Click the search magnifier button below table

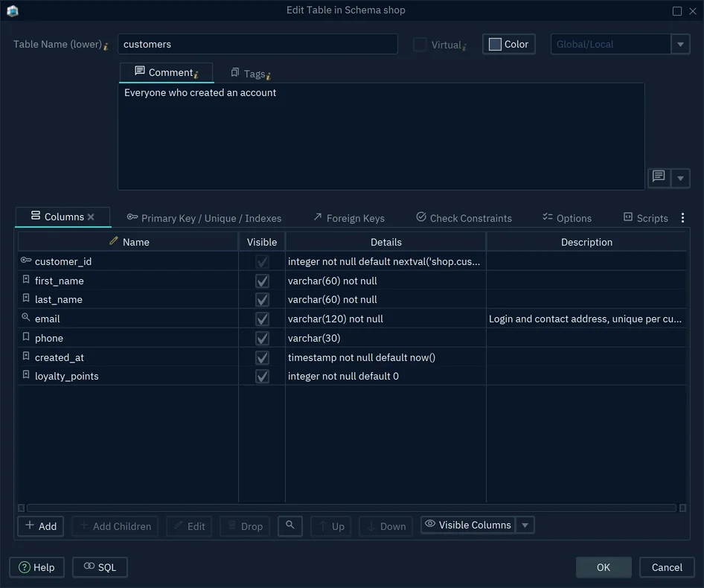(290, 525)
